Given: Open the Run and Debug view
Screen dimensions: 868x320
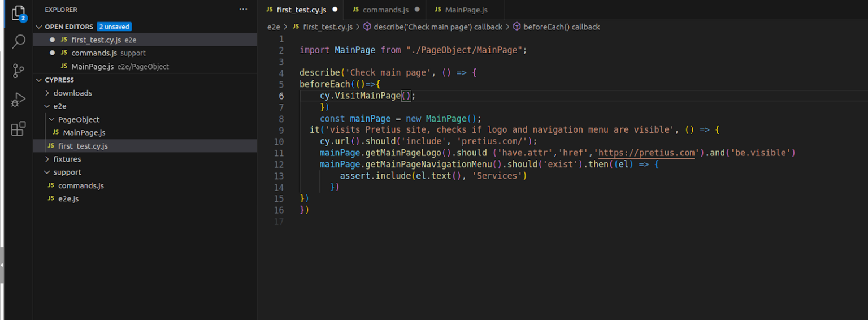Looking at the screenshot, I should tap(19, 100).
